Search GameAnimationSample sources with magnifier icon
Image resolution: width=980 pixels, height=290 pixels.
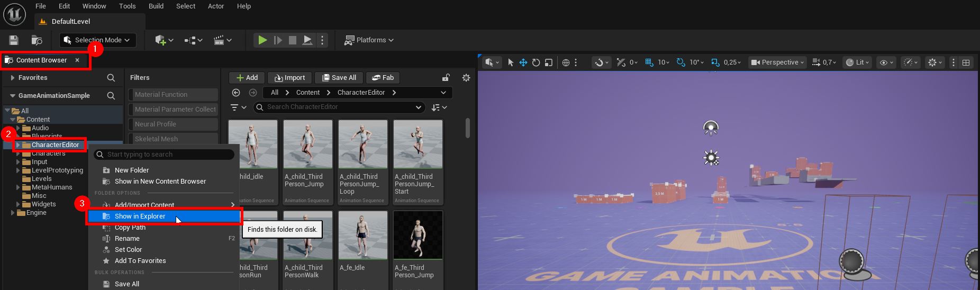pyautogui.click(x=111, y=96)
